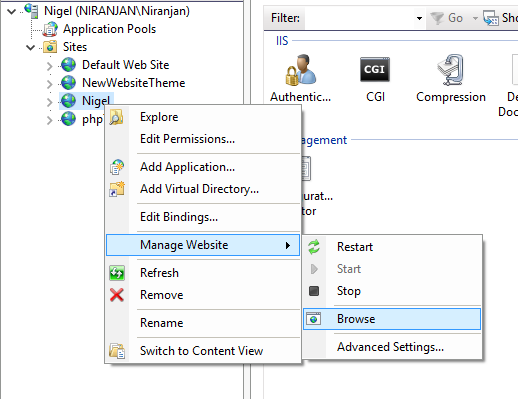Collapse the Sites tree node
Image resolution: width=518 pixels, height=399 pixels.
point(31,47)
